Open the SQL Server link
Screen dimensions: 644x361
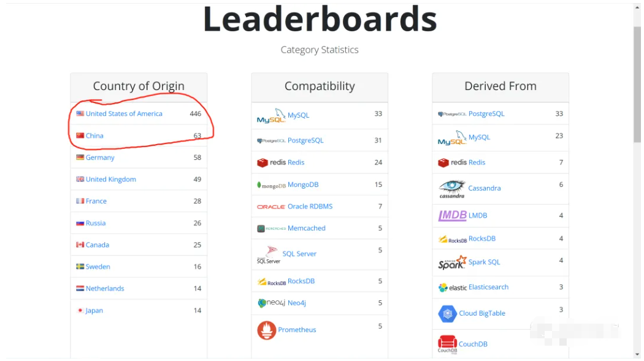click(x=299, y=254)
